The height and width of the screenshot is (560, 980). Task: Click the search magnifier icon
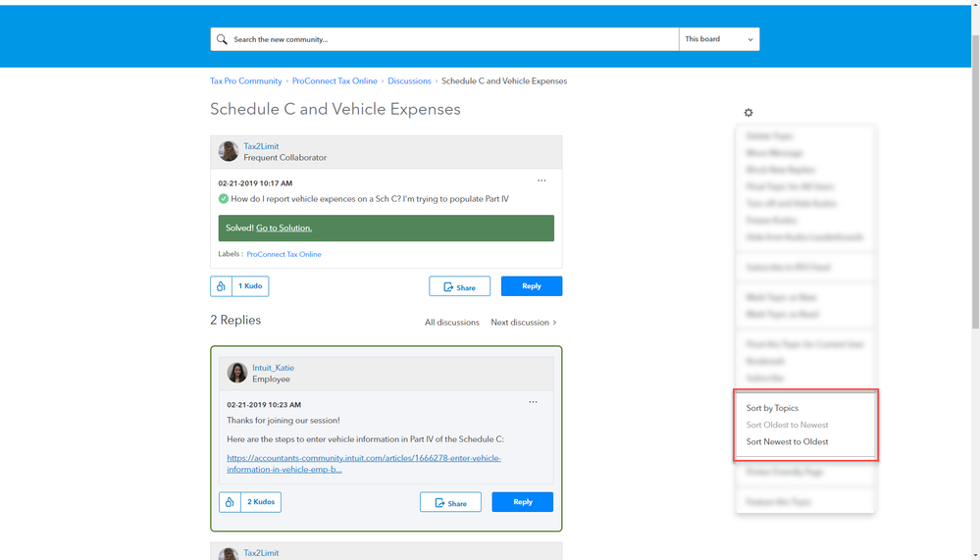[222, 39]
